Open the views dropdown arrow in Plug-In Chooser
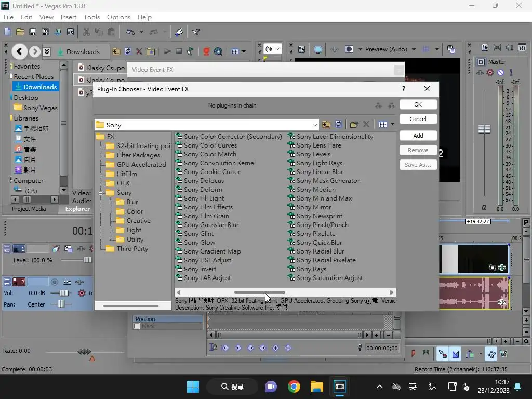 click(x=393, y=125)
